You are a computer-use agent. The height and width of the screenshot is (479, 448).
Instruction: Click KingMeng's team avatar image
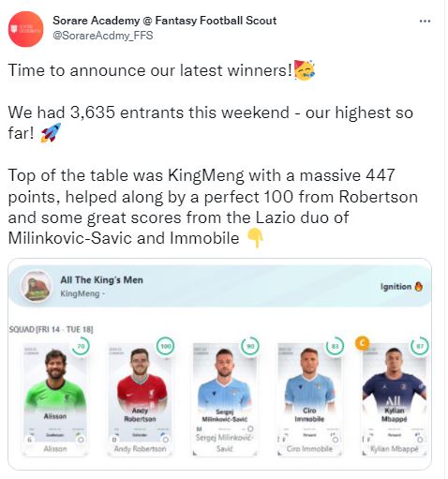tap(37, 287)
